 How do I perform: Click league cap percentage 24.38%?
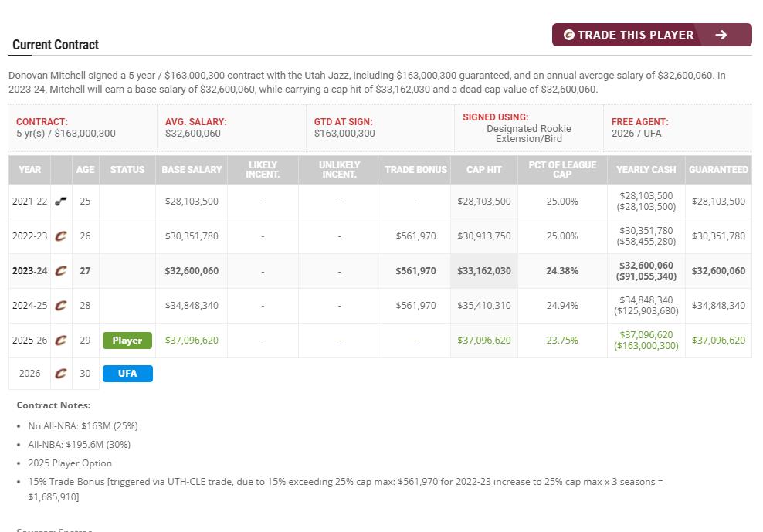coord(562,270)
